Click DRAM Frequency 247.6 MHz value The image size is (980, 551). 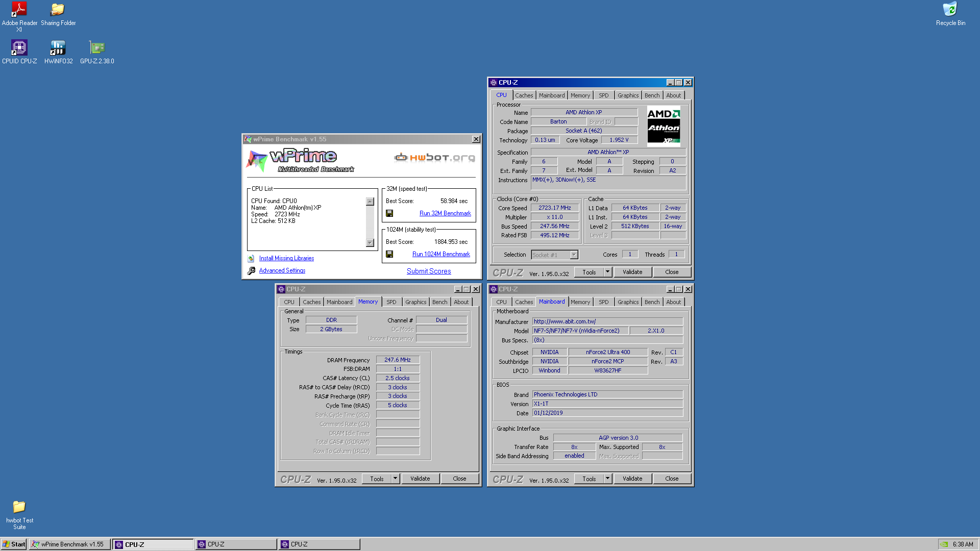tap(398, 360)
